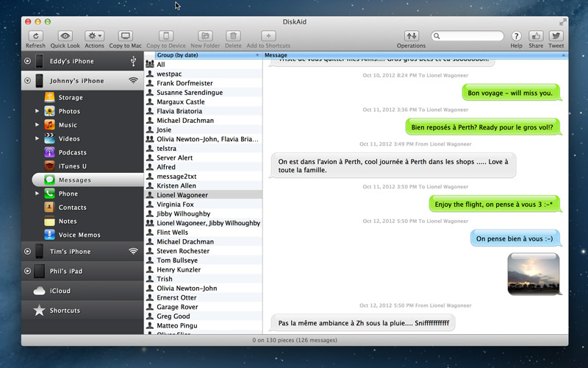Image resolution: width=588 pixels, height=368 pixels.
Task: Expand the Photos tree item
Action: pos(37,111)
